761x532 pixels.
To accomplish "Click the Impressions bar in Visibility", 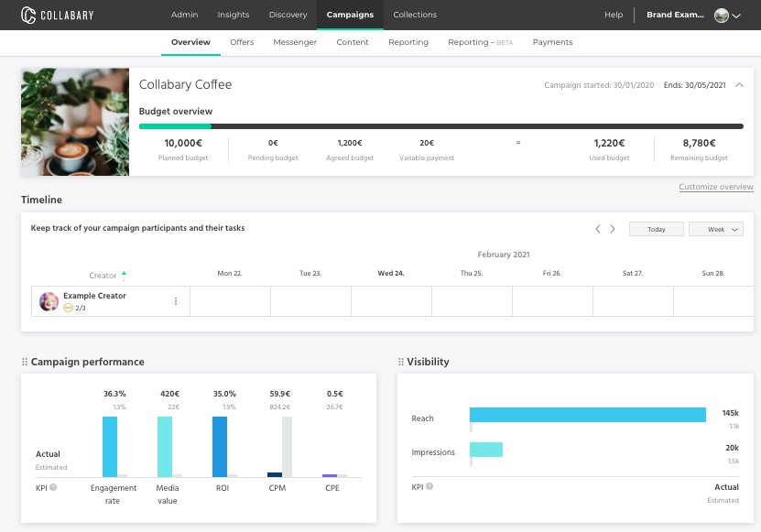I will coord(486,450).
